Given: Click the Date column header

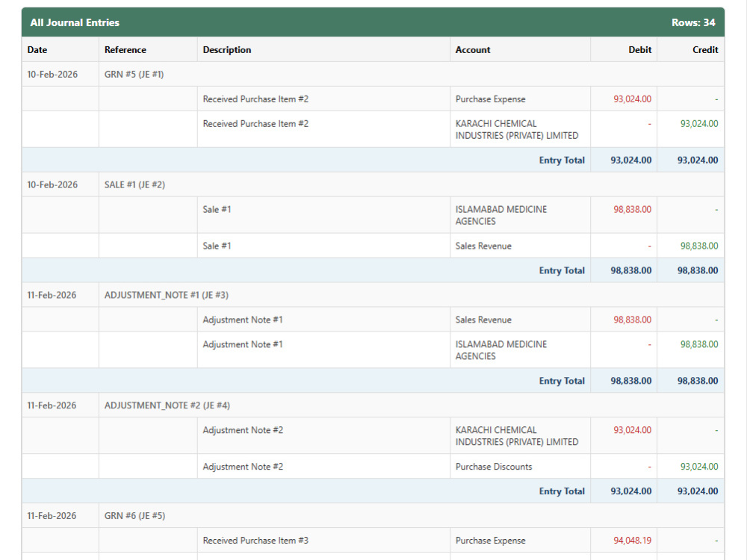Looking at the screenshot, I should click(37, 49).
